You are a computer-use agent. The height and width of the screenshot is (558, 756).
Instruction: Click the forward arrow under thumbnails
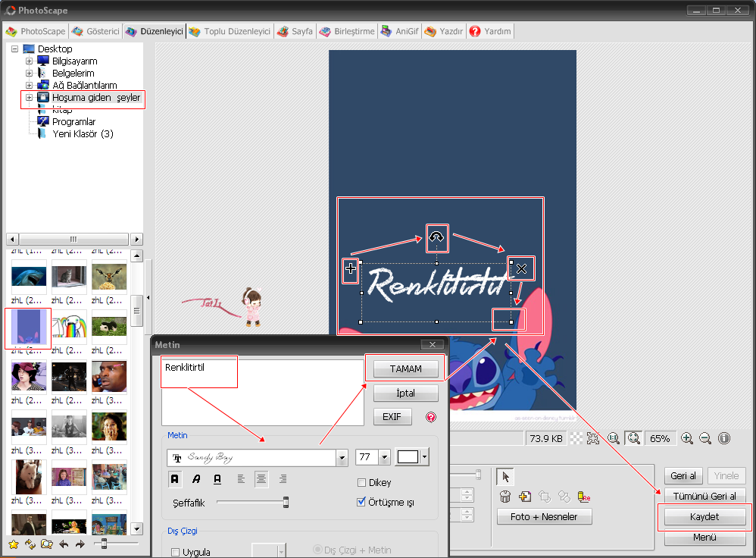pyautogui.click(x=80, y=544)
